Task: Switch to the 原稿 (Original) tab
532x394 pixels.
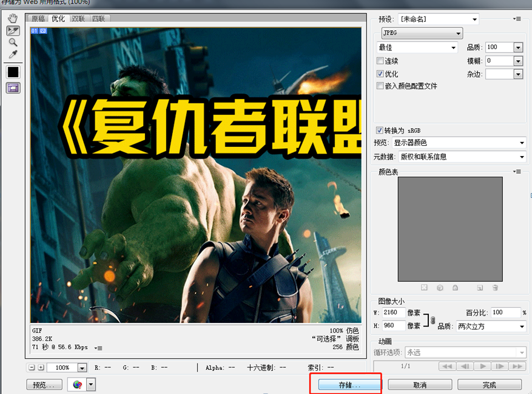Action: (37, 18)
